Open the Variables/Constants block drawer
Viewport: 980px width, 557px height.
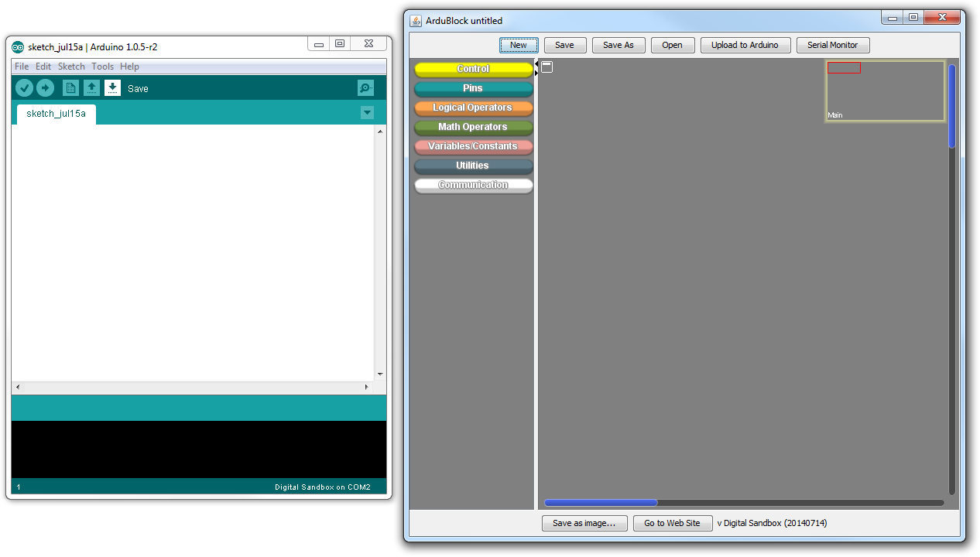click(473, 146)
